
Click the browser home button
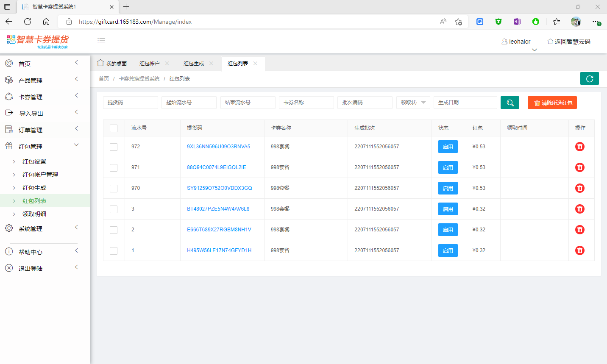click(x=46, y=22)
